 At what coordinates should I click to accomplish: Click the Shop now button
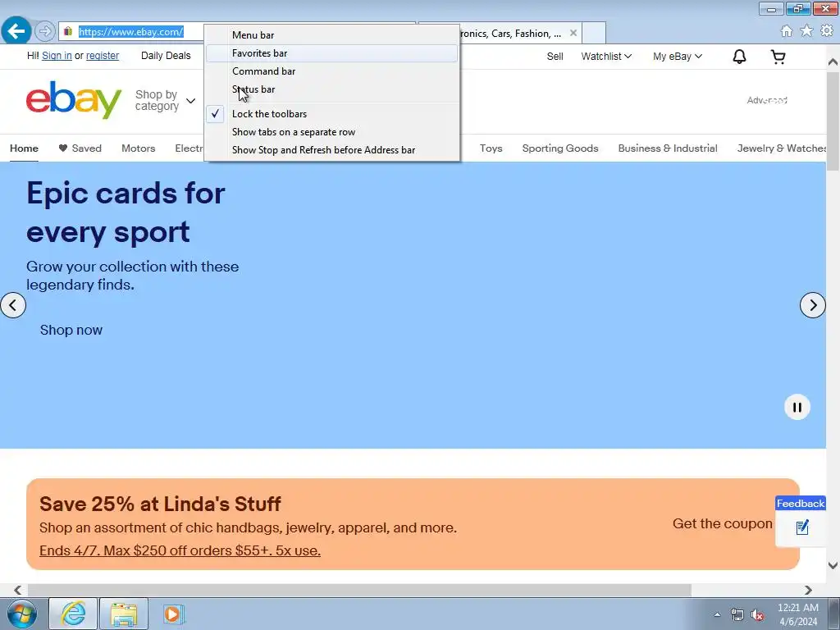pyautogui.click(x=71, y=330)
